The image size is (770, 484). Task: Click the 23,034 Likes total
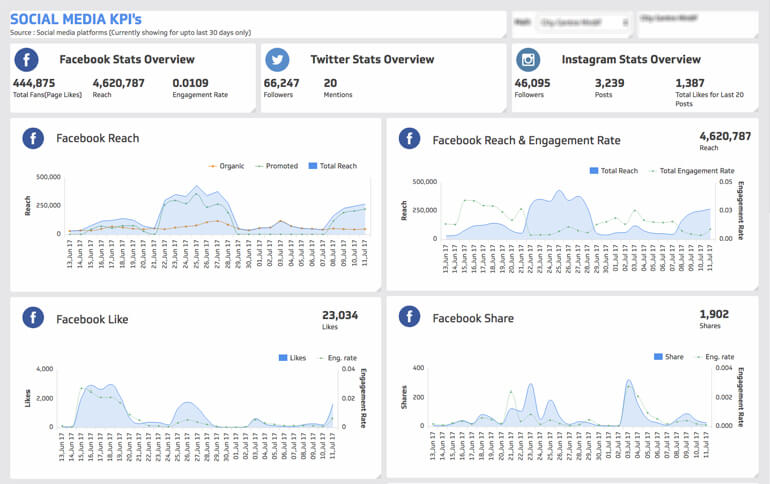[x=340, y=315]
